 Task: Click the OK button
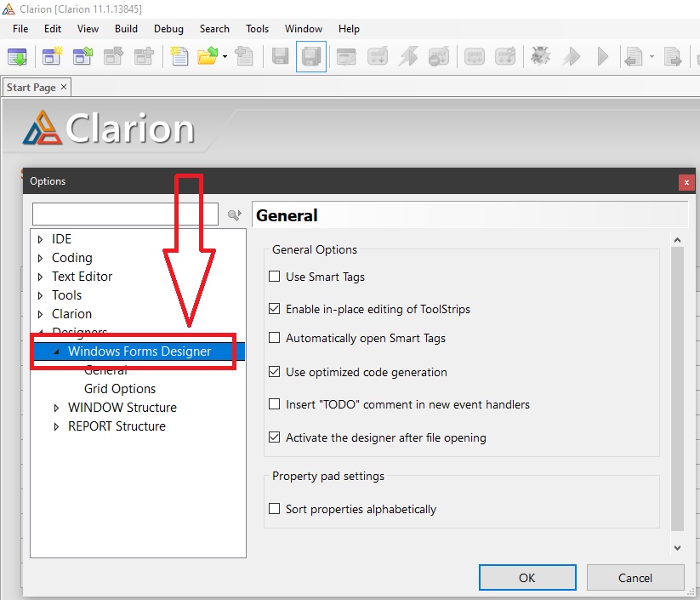[526, 578]
